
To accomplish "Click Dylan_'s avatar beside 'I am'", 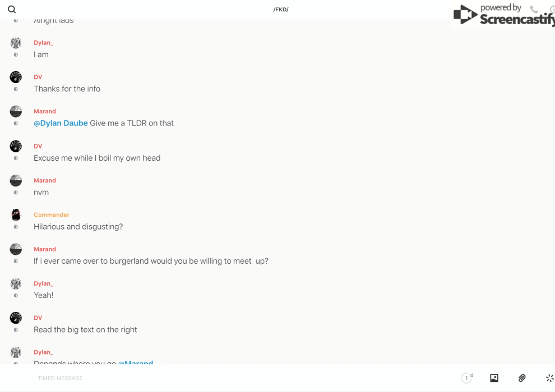I will tap(16, 43).
